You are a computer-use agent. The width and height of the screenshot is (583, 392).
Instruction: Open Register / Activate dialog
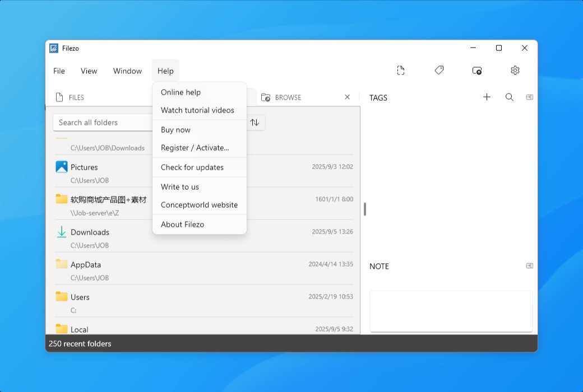[x=200, y=147]
